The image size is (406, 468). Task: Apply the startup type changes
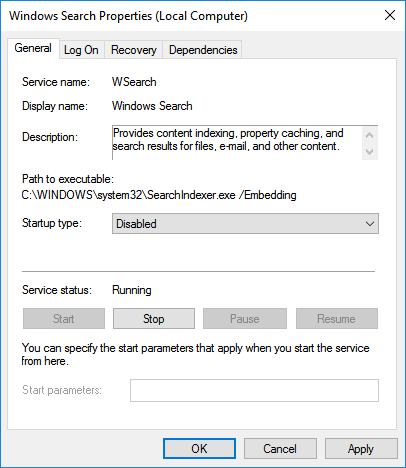coord(361,449)
